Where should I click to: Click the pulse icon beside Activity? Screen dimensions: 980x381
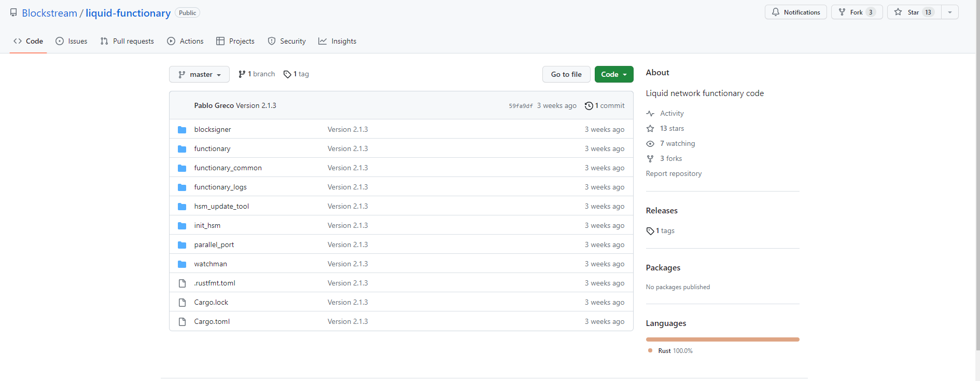coord(650,114)
